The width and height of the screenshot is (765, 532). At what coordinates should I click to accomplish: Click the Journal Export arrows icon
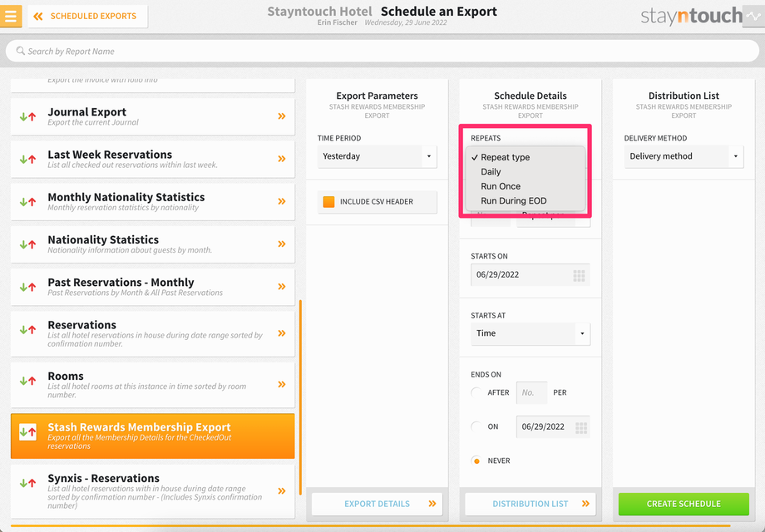click(27, 116)
